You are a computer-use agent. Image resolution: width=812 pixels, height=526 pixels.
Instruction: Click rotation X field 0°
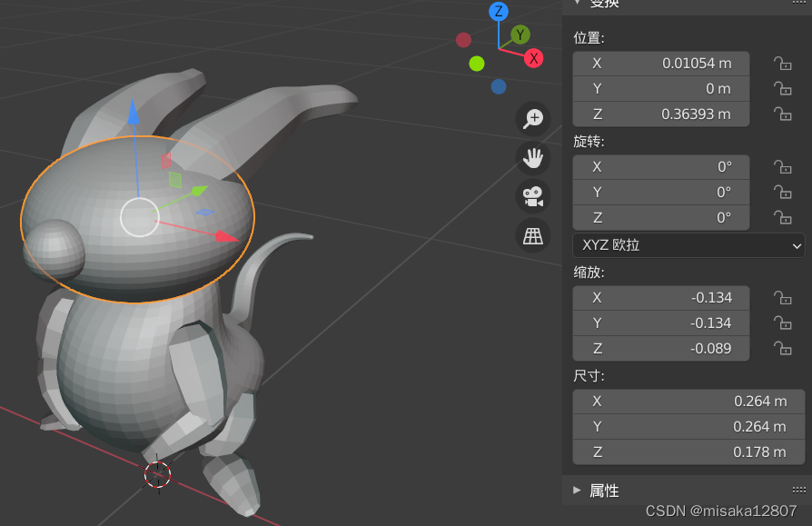[661, 167]
